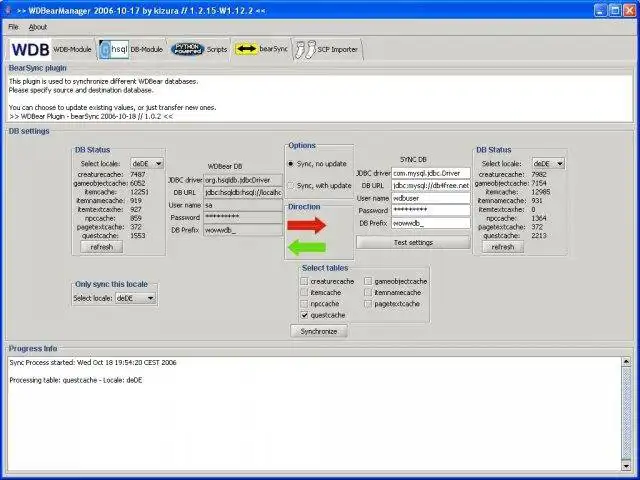Click the SYNC DB URL field

(431, 185)
